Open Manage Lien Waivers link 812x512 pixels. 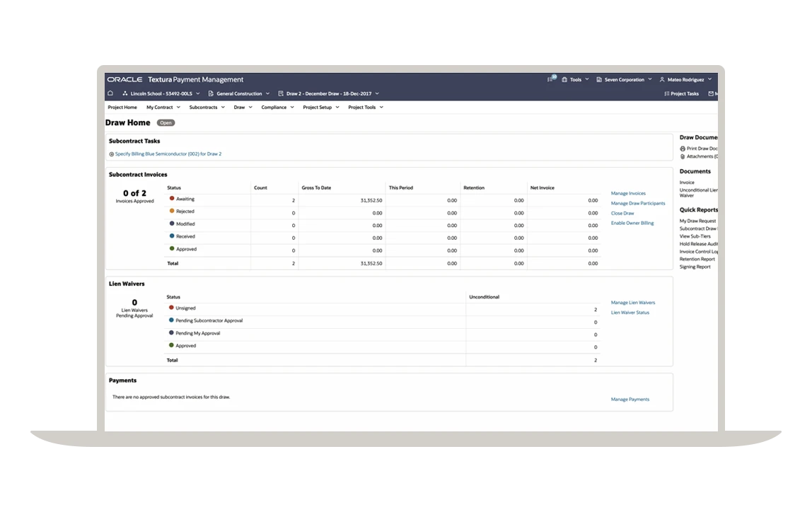633,303
